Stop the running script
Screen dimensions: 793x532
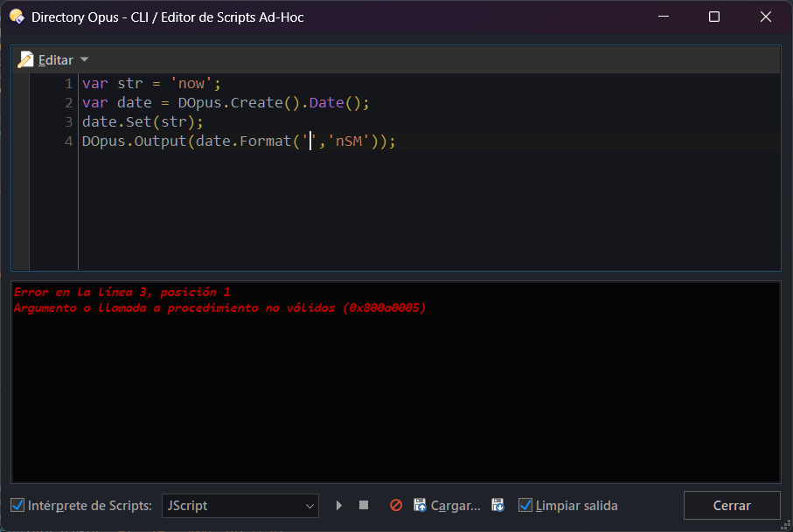pyautogui.click(x=364, y=505)
